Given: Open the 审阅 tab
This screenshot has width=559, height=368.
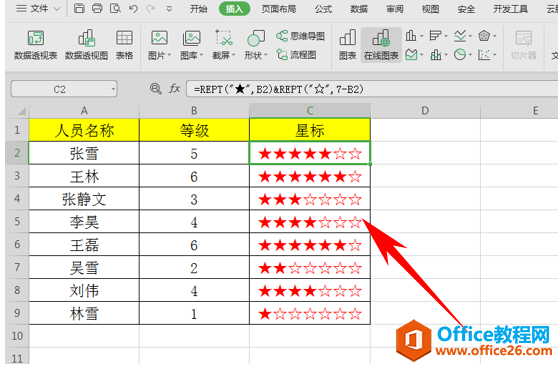Looking at the screenshot, I should pyautogui.click(x=395, y=9).
